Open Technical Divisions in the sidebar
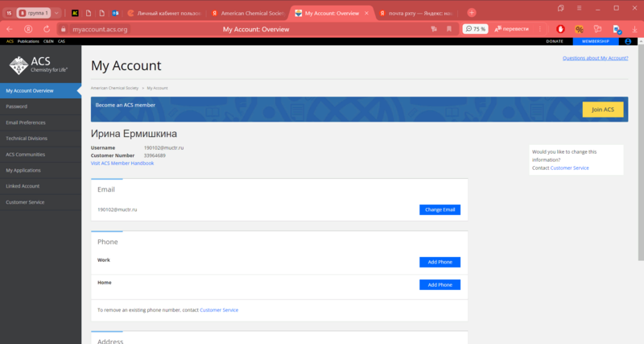The width and height of the screenshot is (644, 344). point(41,139)
